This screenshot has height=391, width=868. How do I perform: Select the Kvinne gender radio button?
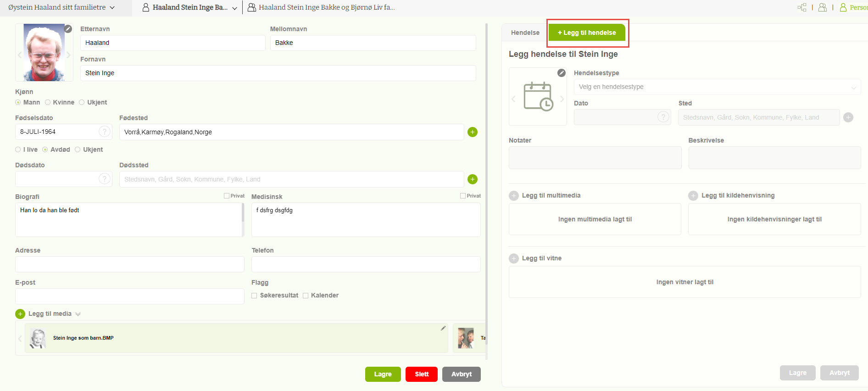(x=48, y=102)
